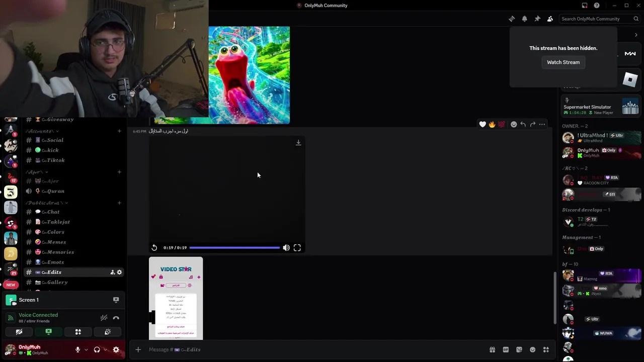Mute the video volume icon
This screenshot has height=362, width=644.
[286, 247]
